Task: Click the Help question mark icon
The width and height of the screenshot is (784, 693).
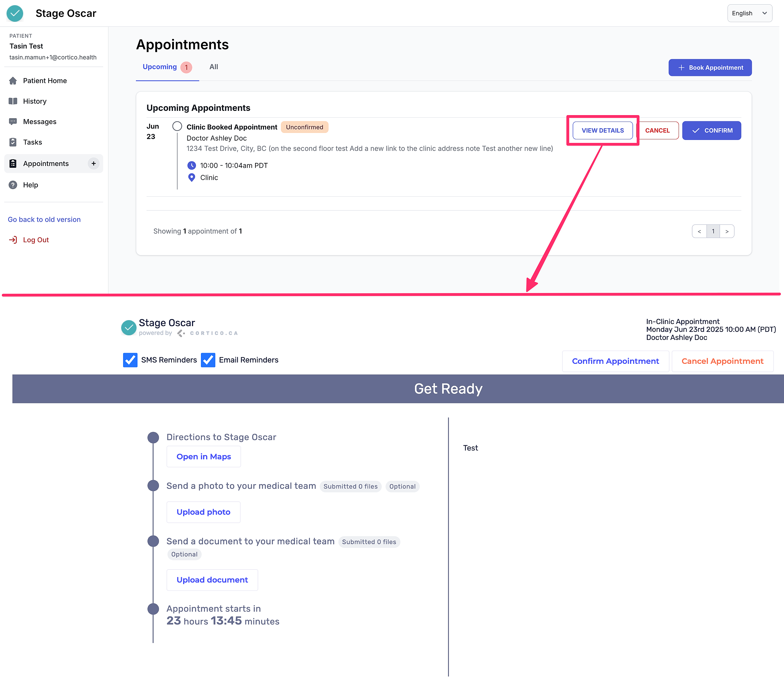Action: coord(13,185)
